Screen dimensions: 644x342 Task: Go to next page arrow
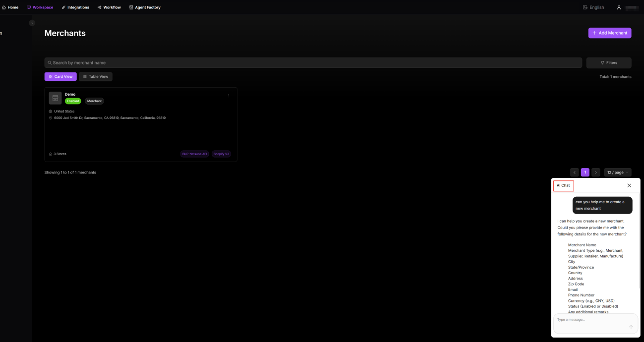tap(595, 172)
